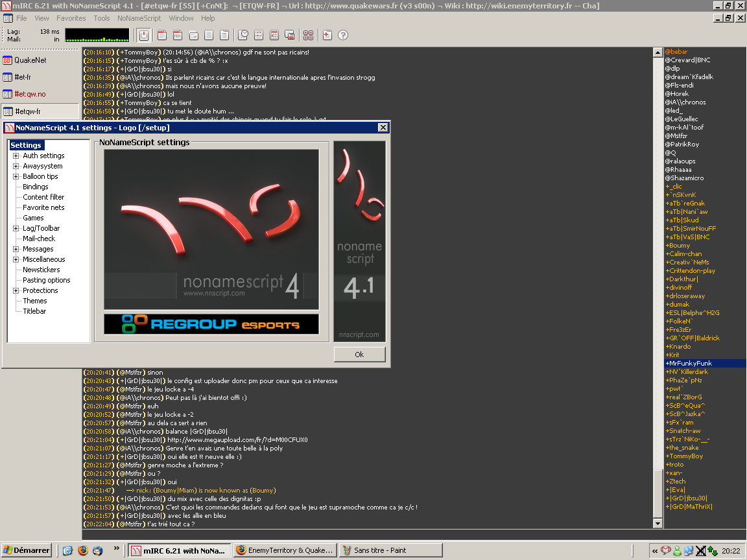
Task: Expand the Lag/Toolbar tree node
Action: pyautogui.click(x=16, y=228)
